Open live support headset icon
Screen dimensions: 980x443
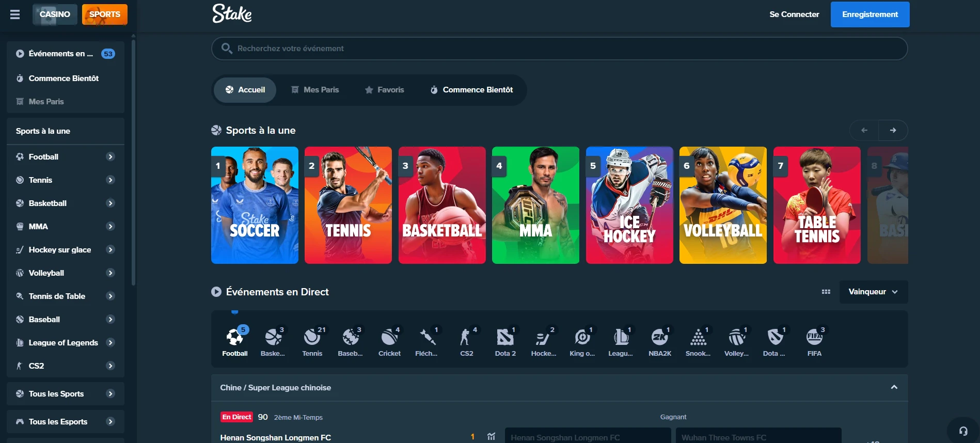963,431
